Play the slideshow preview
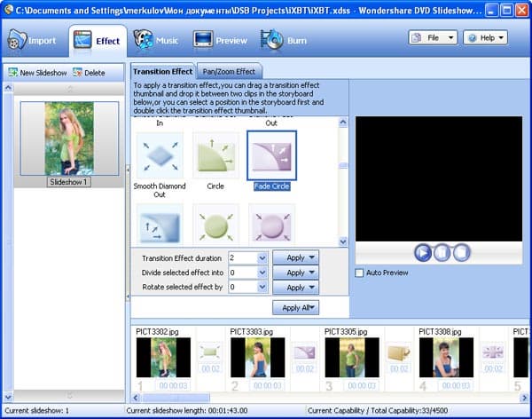Image resolution: width=532 pixels, height=419 pixels. (423, 252)
